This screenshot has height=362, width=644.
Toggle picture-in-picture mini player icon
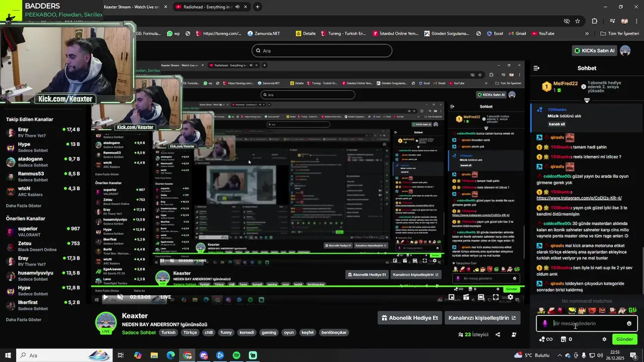pos(451,297)
